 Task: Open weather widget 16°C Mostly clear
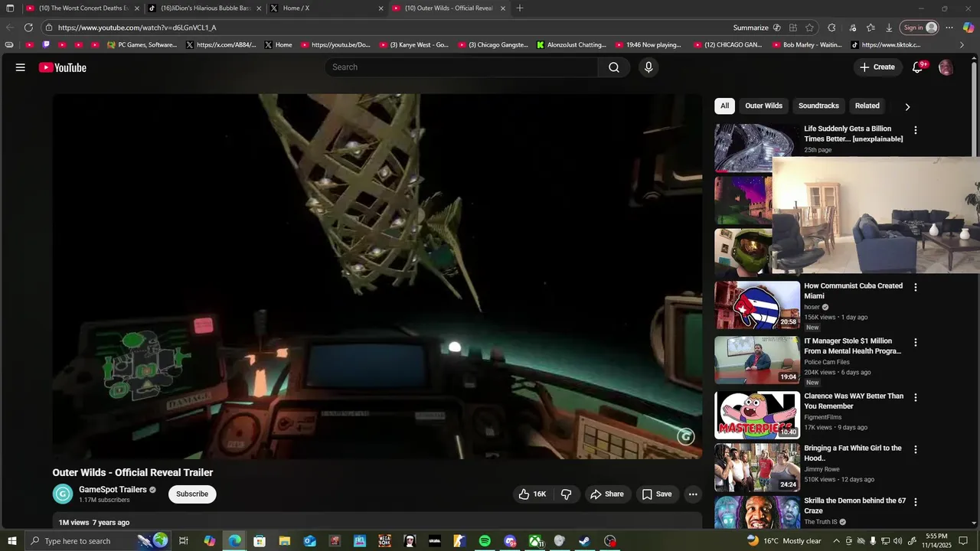tap(784, 541)
